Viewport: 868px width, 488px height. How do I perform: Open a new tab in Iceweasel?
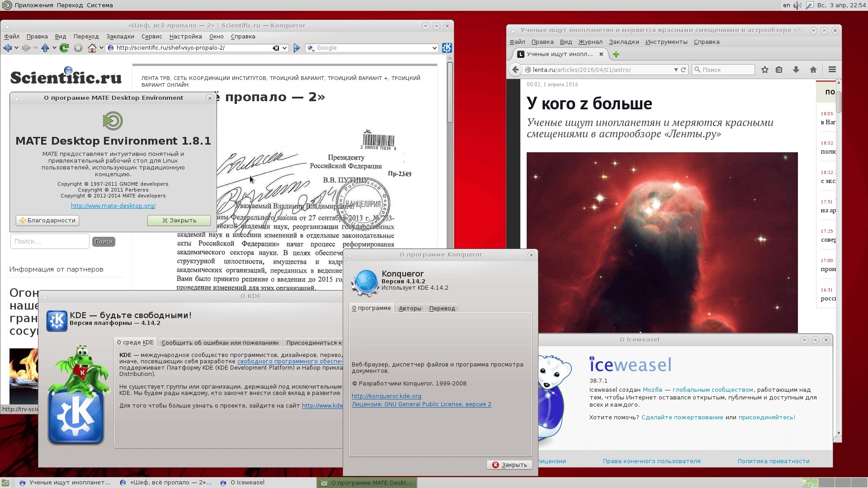tap(616, 54)
